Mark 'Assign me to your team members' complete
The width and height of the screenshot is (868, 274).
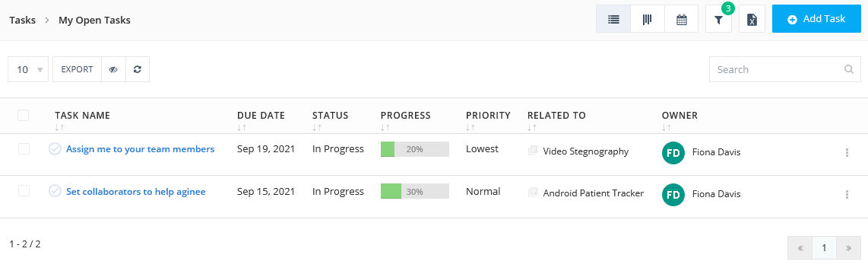55,148
